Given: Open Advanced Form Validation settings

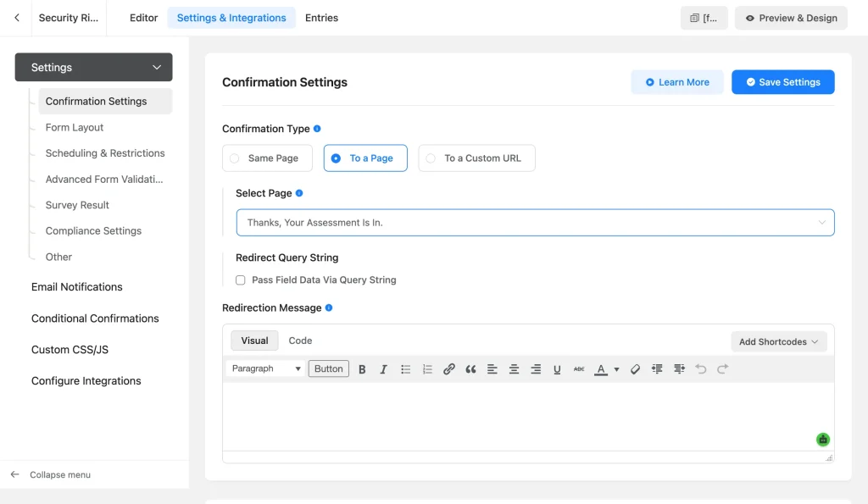Looking at the screenshot, I should (x=104, y=180).
